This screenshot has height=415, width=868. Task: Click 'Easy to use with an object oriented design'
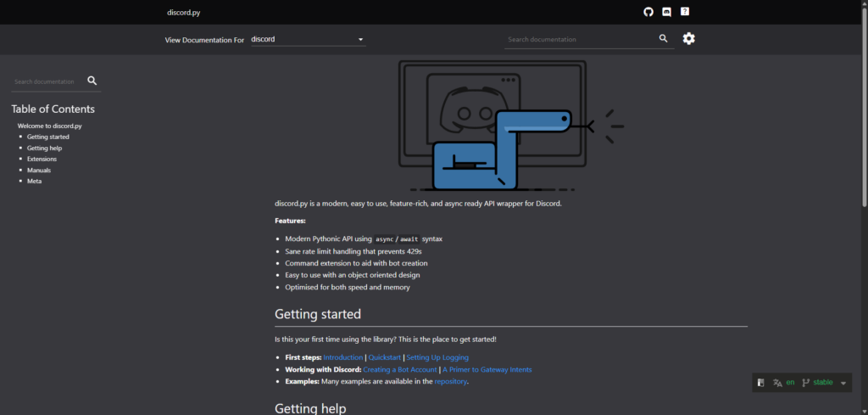pyautogui.click(x=352, y=275)
